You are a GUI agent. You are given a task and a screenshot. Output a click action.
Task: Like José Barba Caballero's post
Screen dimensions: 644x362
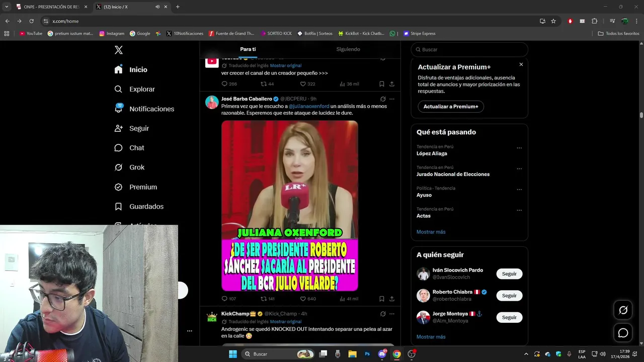click(x=307, y=299)
